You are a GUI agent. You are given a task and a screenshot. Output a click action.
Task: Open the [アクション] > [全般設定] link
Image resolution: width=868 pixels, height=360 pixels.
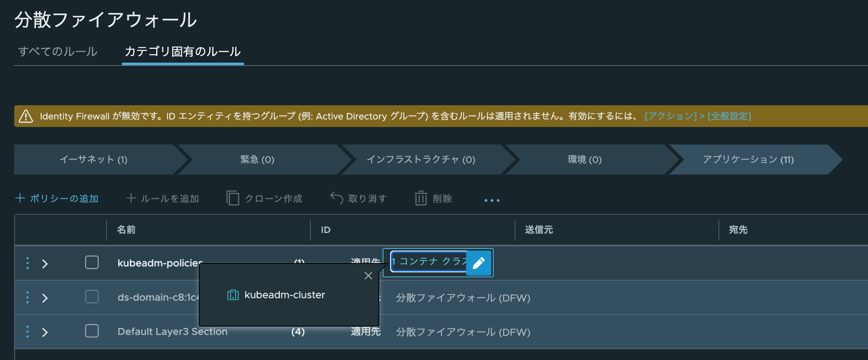698,116
